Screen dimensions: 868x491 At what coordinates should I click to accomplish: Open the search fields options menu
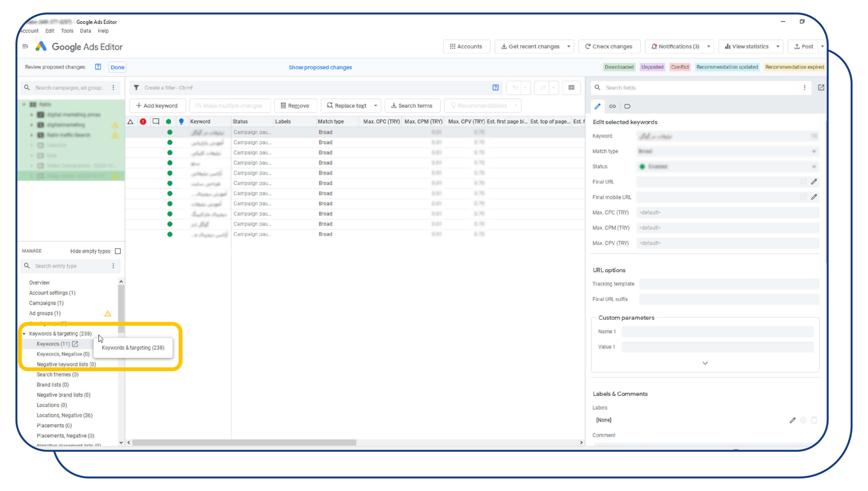804,87
